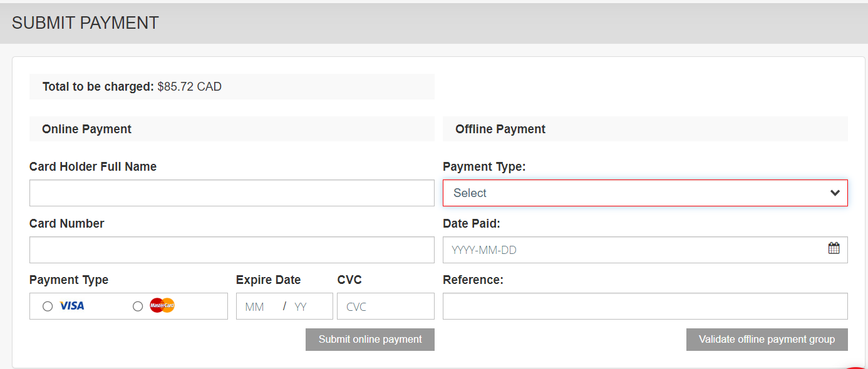The height and width of the screenshot is (369, 868).
Task: Click the Offline Payment section heading
Action: click(x=500, y=129)
